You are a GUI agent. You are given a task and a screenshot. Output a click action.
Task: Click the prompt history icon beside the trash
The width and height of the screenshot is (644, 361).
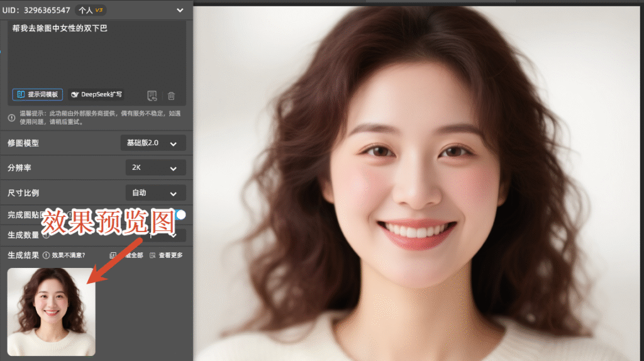[152, 96]
